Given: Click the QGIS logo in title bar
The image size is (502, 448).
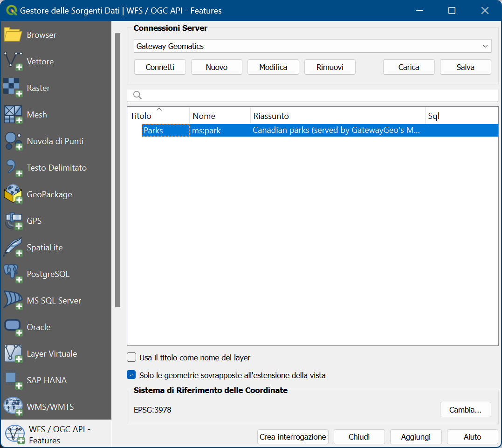Looking at the screenshot, I should pos(12,11).
